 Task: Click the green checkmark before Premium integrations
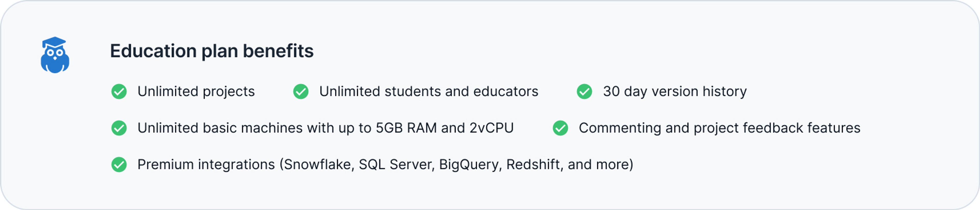pyautogui.click(x=119, y=164)
